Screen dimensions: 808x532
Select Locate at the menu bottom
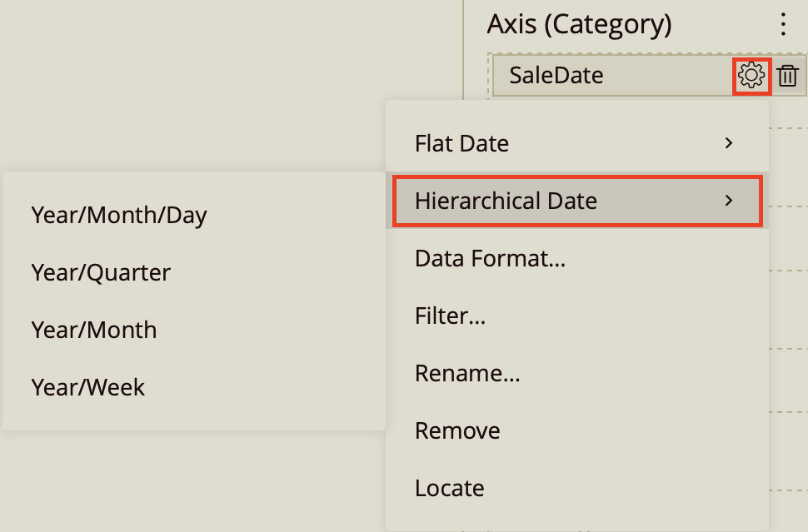click(449, 488)
